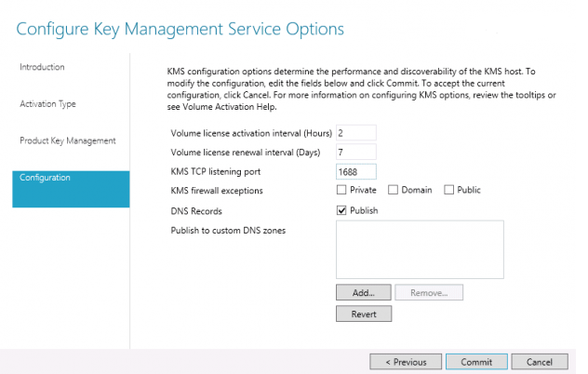Viewport: 588px width, 374px height.
Task: Select the highlighted Configuration step
Action: pos(71,177)
